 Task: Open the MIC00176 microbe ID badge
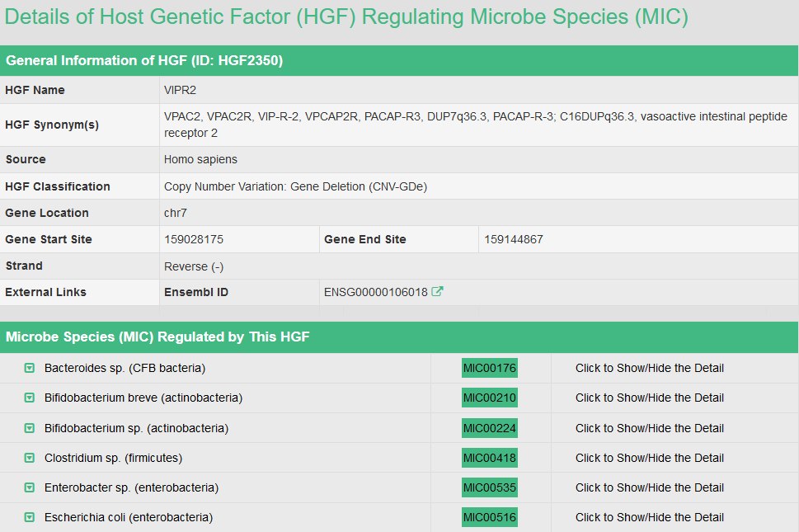[489, 368]
